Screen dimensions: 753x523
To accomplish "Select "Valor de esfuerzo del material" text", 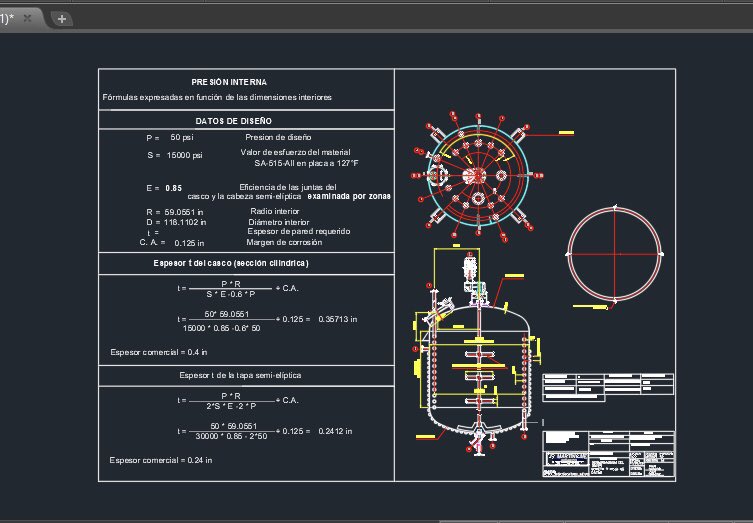I will tap(295, 152).
